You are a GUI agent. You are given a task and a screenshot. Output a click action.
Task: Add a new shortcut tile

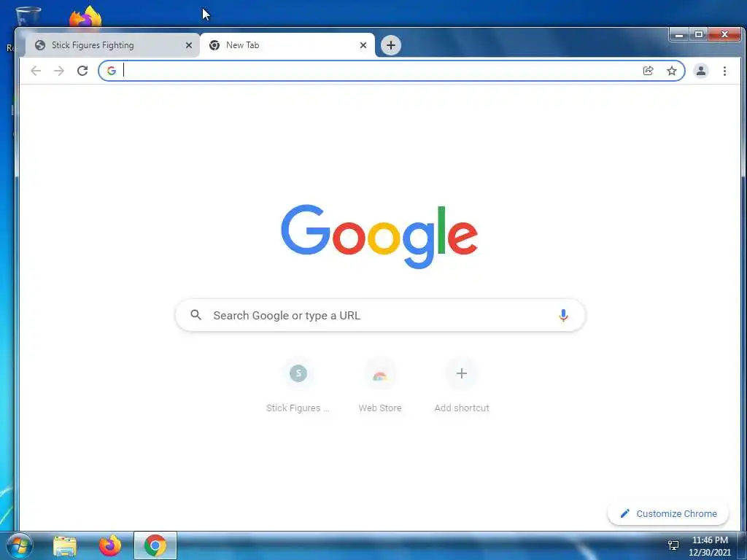(461, 385)
